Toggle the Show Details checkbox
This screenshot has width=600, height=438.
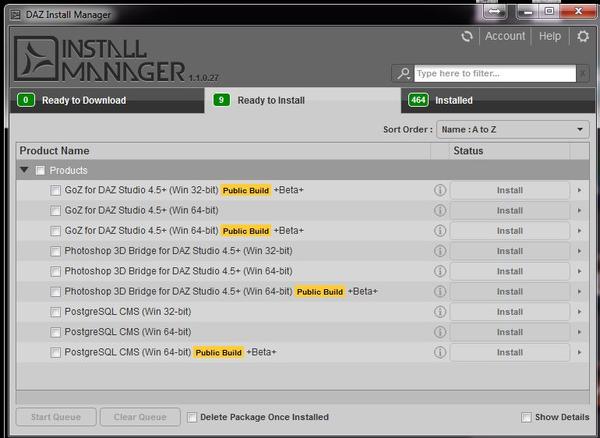coord(527,417)
